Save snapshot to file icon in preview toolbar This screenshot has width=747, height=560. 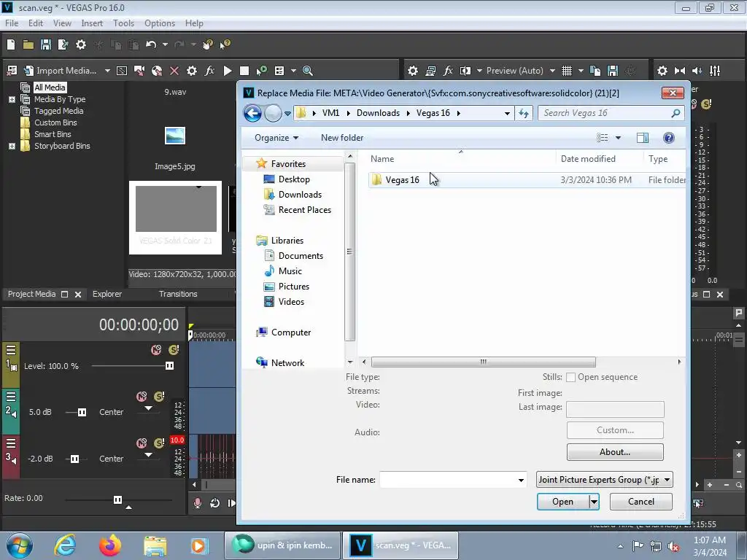tap(613, 71)
